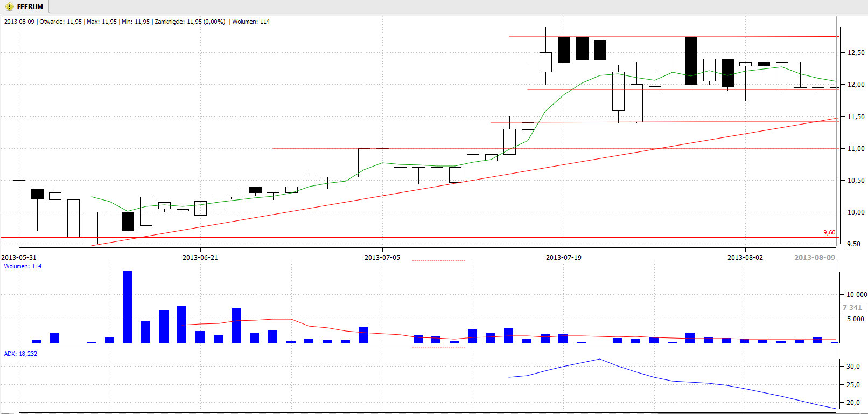Click the 11,00 price axis label
The image size is (868, 414).
click(x=856, y=149)
